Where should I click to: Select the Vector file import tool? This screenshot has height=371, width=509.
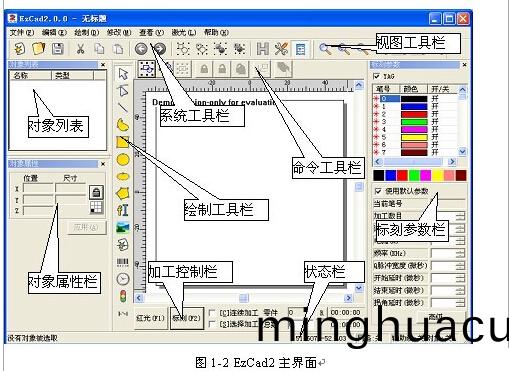[123, 245]
